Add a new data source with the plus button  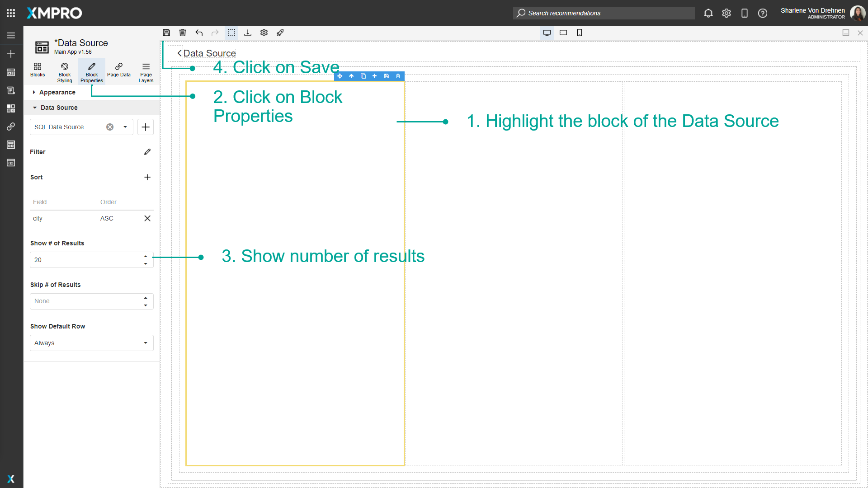[145, 127]
